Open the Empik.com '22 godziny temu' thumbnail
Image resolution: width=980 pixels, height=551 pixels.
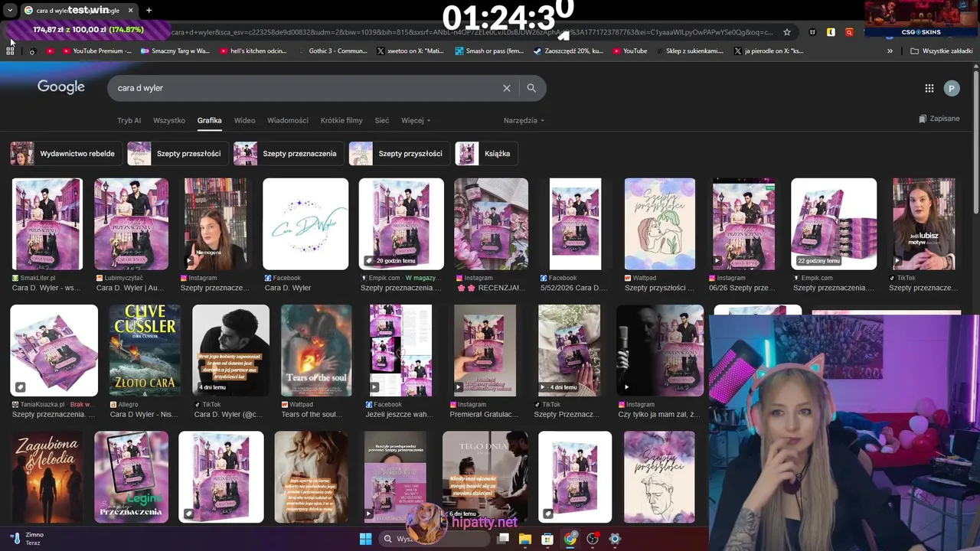point(834,224)
